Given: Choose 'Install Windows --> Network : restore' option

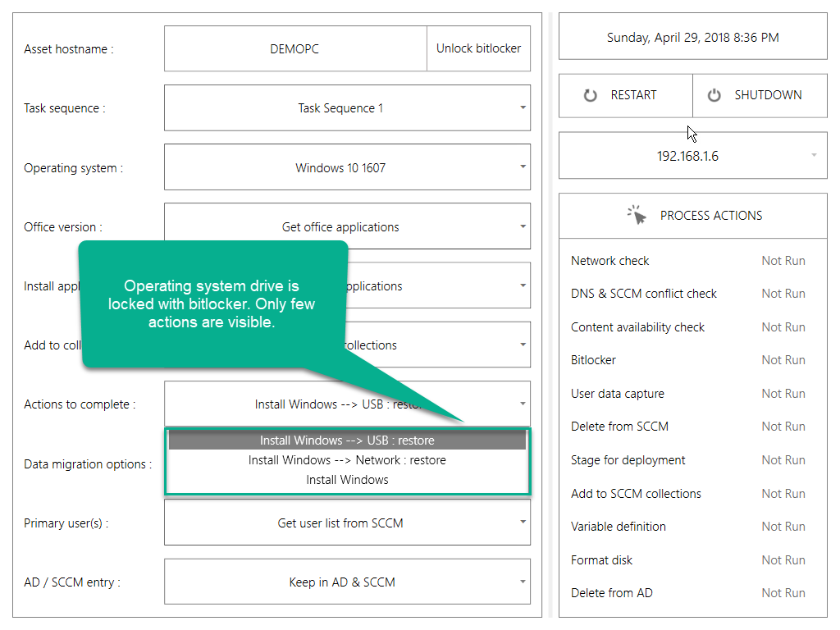Looking at the screenshot, I should (x=347, y=460).
